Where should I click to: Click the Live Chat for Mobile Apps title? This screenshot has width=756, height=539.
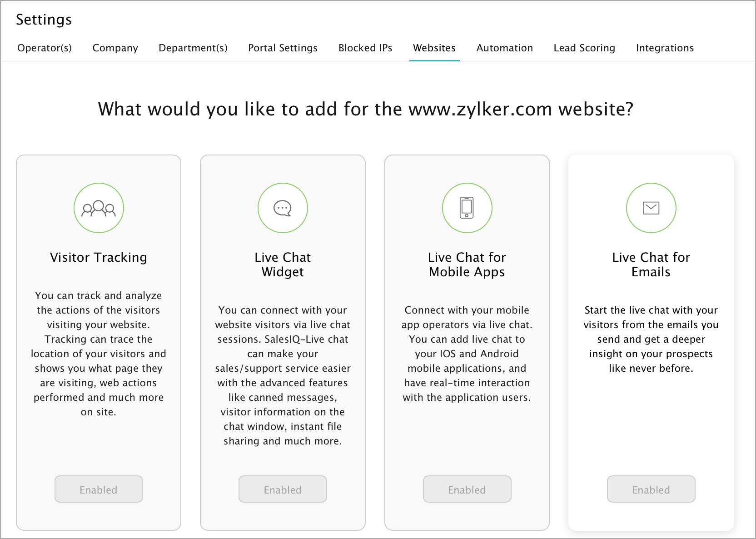click(467, 265)
